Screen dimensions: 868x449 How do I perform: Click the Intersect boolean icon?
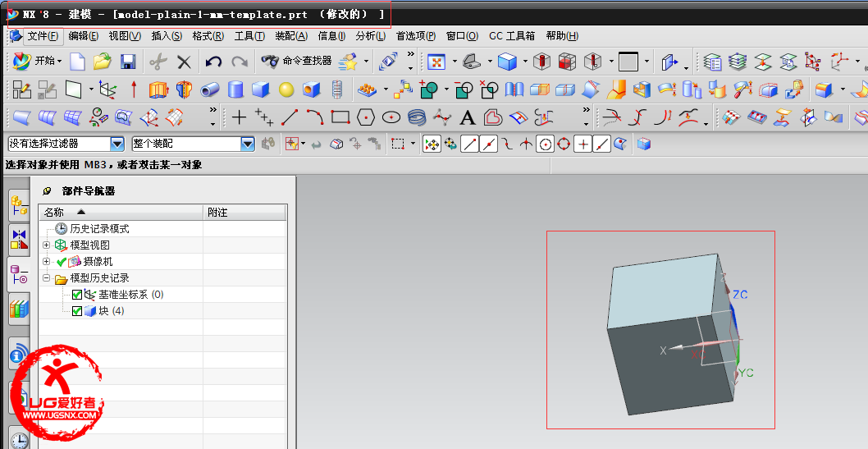click(489, 89)
